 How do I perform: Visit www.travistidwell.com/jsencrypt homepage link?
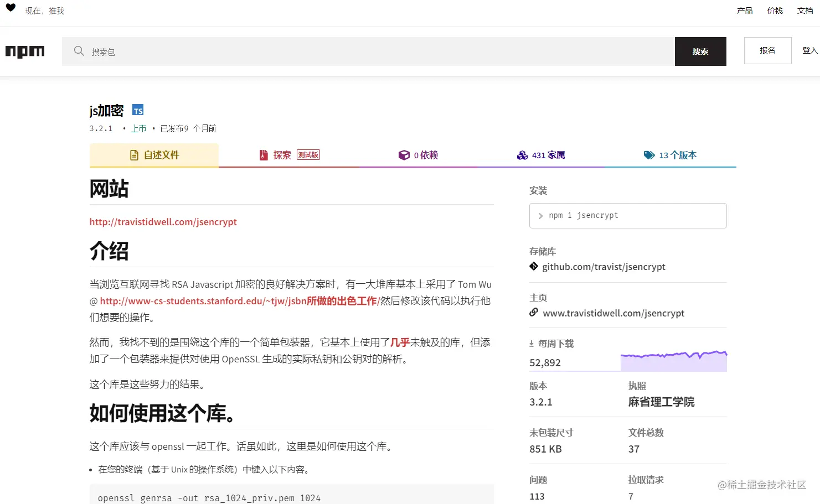613,313
